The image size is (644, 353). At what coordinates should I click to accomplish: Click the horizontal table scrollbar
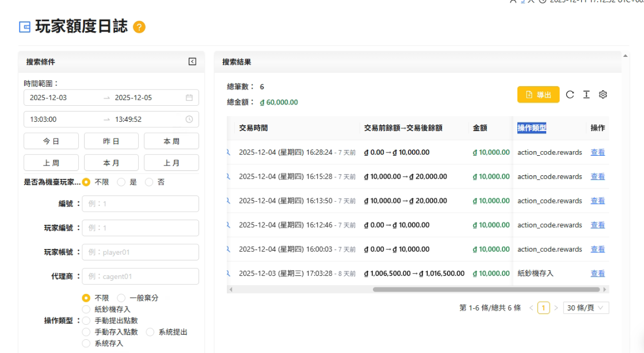point(483,289)
